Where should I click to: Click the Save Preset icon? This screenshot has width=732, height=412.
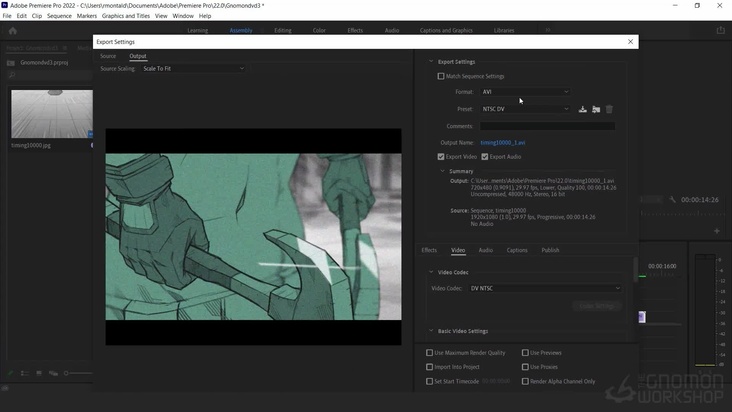(x=583, y=109)
